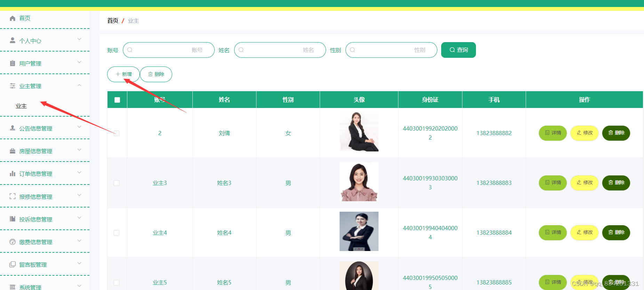Expand the 报修信息管理 chevron
644x290 pixels.
[x=79, y=195]
